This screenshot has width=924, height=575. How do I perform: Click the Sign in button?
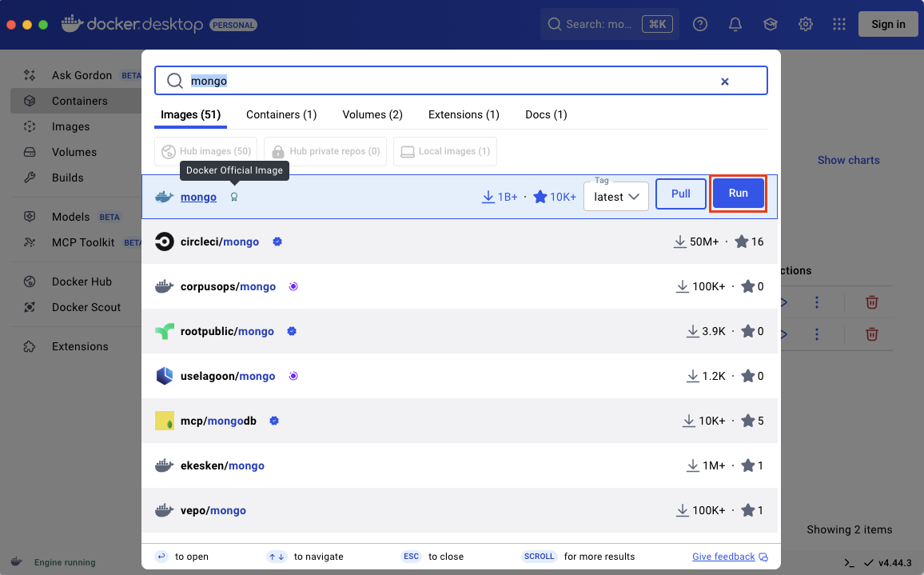888,24
